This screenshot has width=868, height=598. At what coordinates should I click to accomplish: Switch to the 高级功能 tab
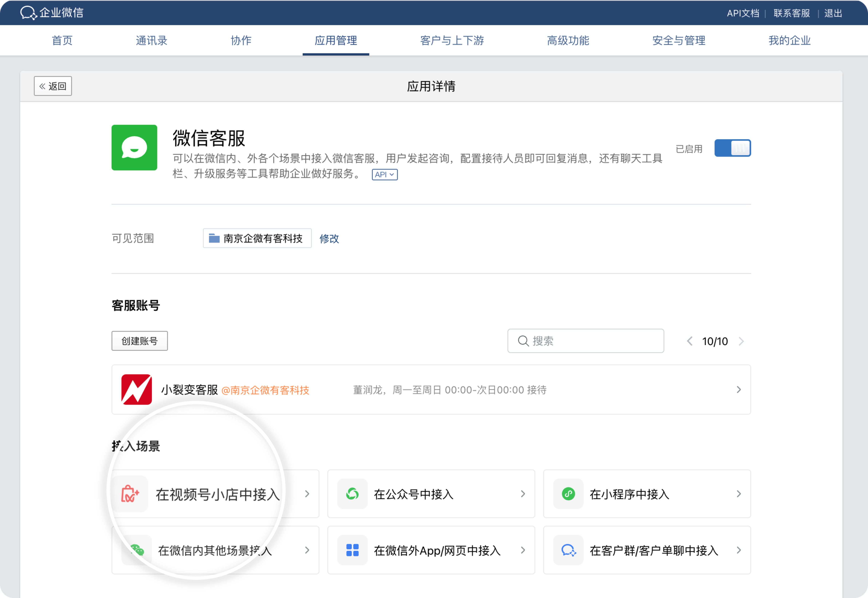(568, 41)
